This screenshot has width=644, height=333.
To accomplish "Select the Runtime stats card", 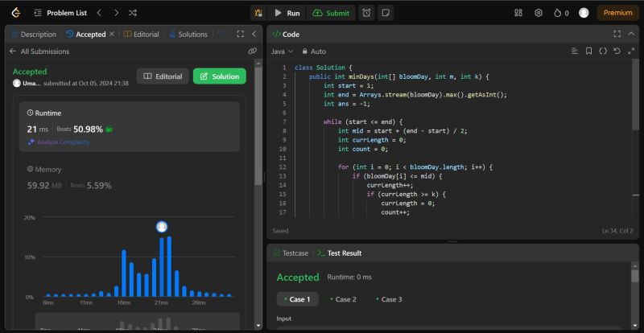I will [130, 127].
